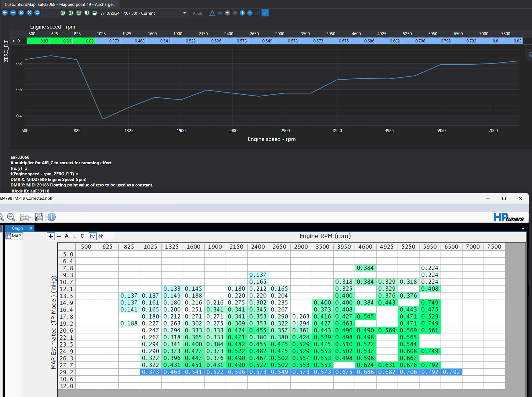This screenshot has width=532, height=397.
Task: Toggle the line chart view icon in the top toolbar
Action: (x=265, y=13)
